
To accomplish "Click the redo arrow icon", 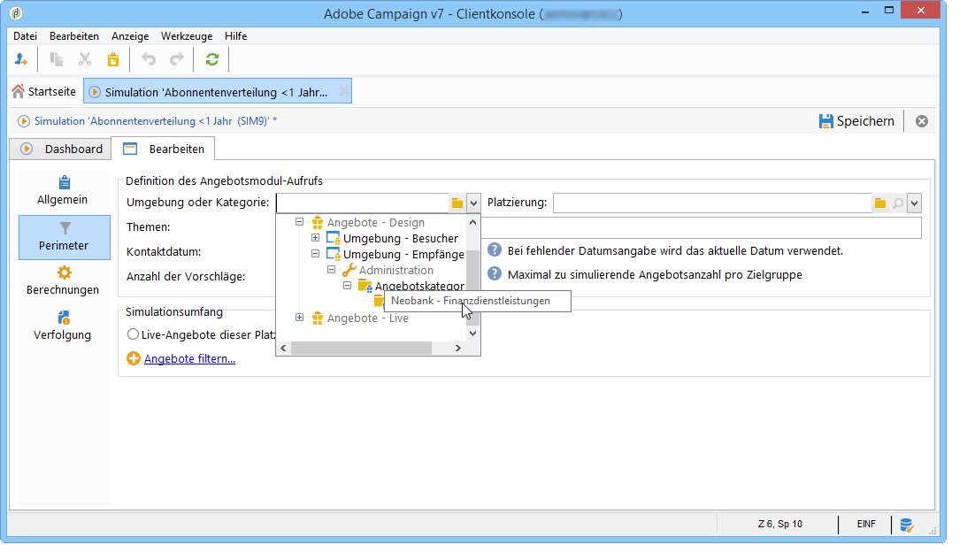I will pyautogui.click(x=177, y=59).
